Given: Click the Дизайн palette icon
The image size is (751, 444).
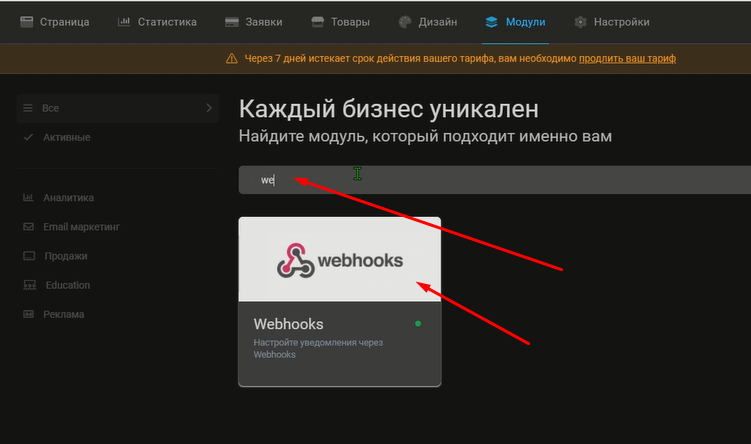Looking at the screenshot, I should point(404,22).
